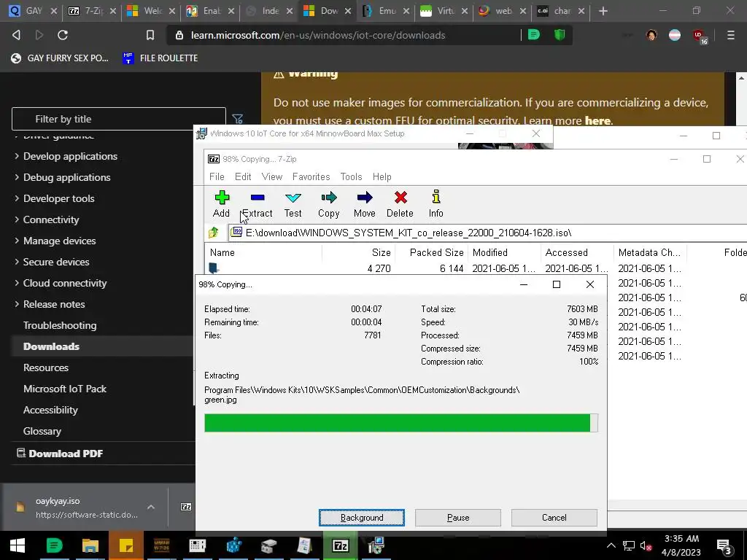Open Microsoft IoT Pack in the sidebar

pos(65,389)
